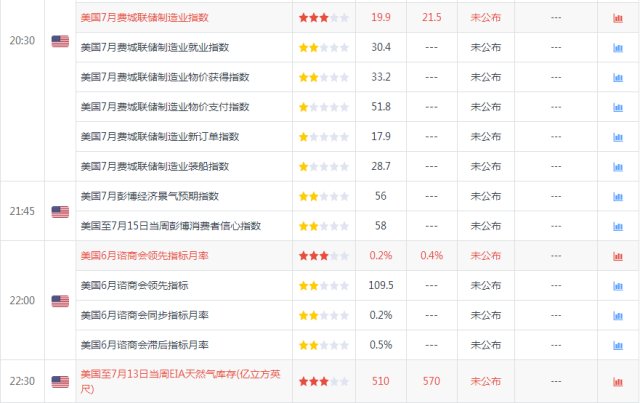Open chart icon for 美国7月费城联储制造业指数
640x403 pixels.
point(618,18)
